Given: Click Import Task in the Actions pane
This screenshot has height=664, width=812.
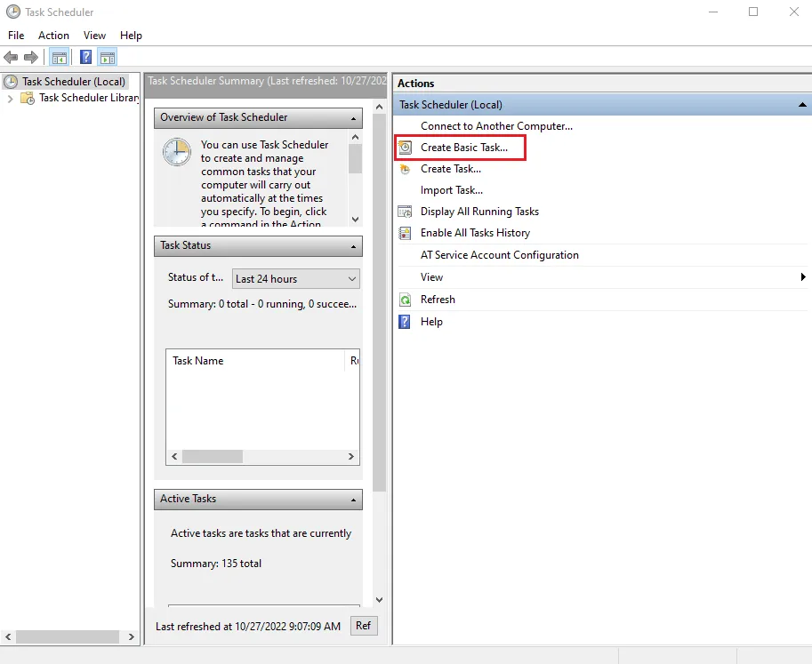Looking at the screenshot, I should (451, 190).
